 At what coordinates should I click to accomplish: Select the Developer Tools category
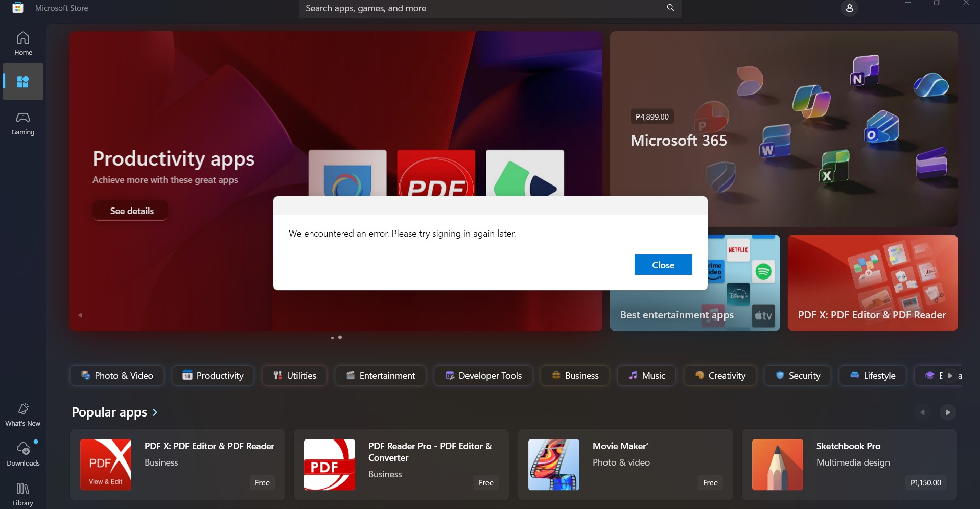pos(483,376)
